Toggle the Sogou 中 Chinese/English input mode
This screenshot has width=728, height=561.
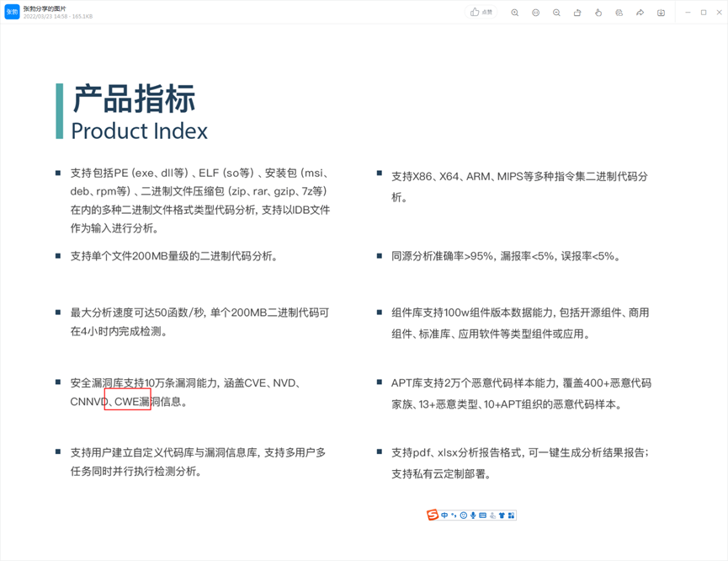click(x=444, y=515)
